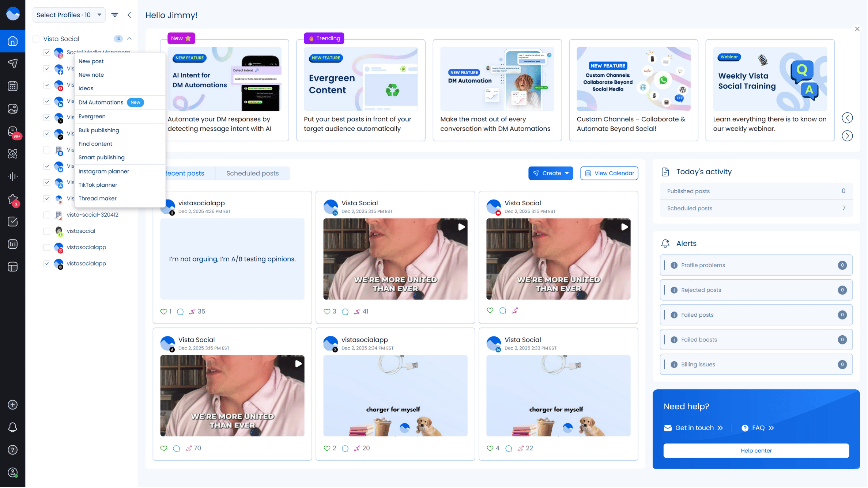Open the Home dashboard icon in sidebar
868x488 pixels.
click(12, 41)
